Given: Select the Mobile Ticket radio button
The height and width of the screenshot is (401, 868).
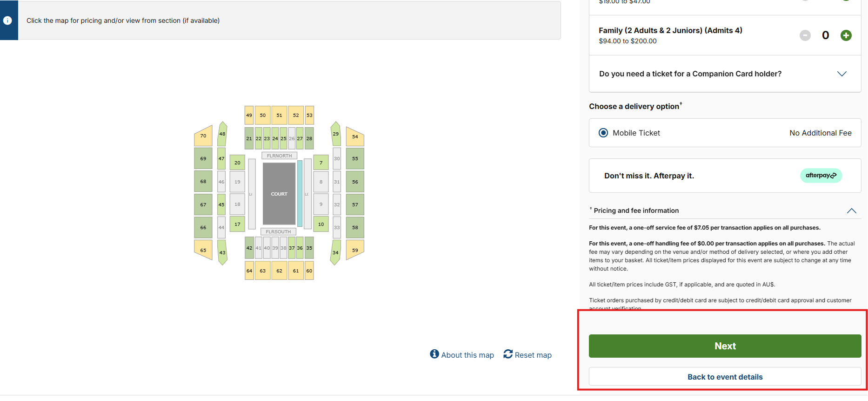Looking at the screenshot, I should pyautogui.click(x=603, y=133).
